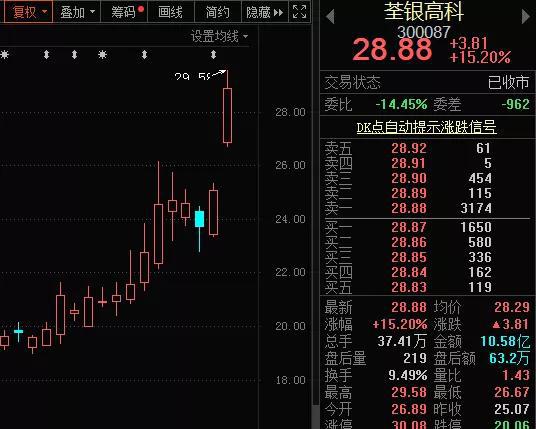Click the 20.00 price axis label
This screenshot has width=536, height=429.
coord(290,326)
